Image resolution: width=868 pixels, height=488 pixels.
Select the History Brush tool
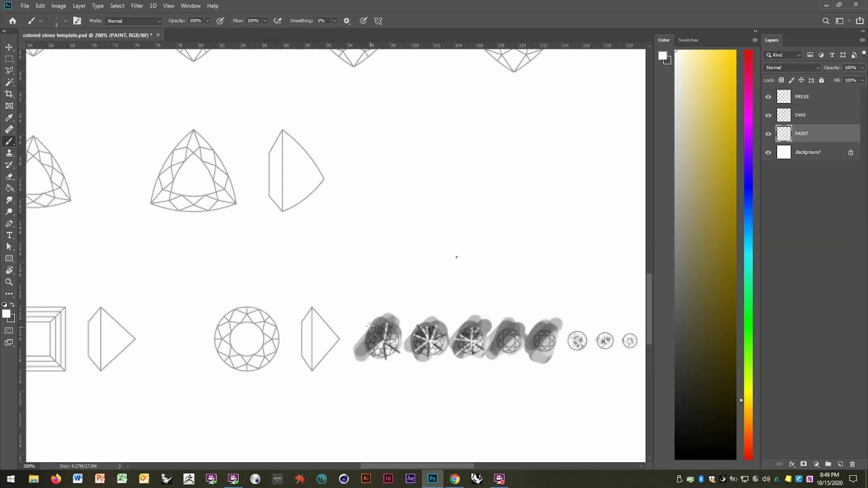click(x=9, y=165)
